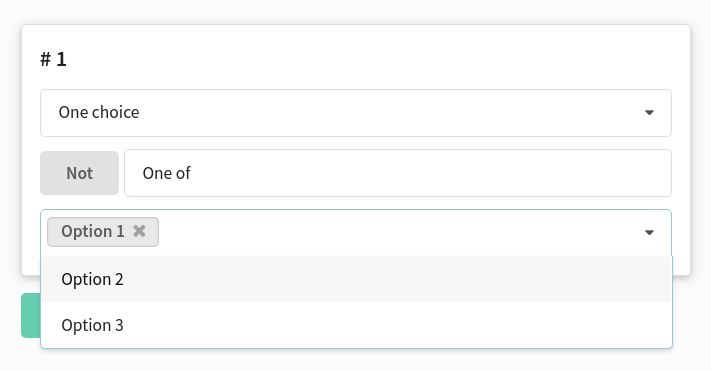This screenshot has height=371, width=711.
Task: Click the caret arrow of One choice dropdown
Action: point(649,112)
